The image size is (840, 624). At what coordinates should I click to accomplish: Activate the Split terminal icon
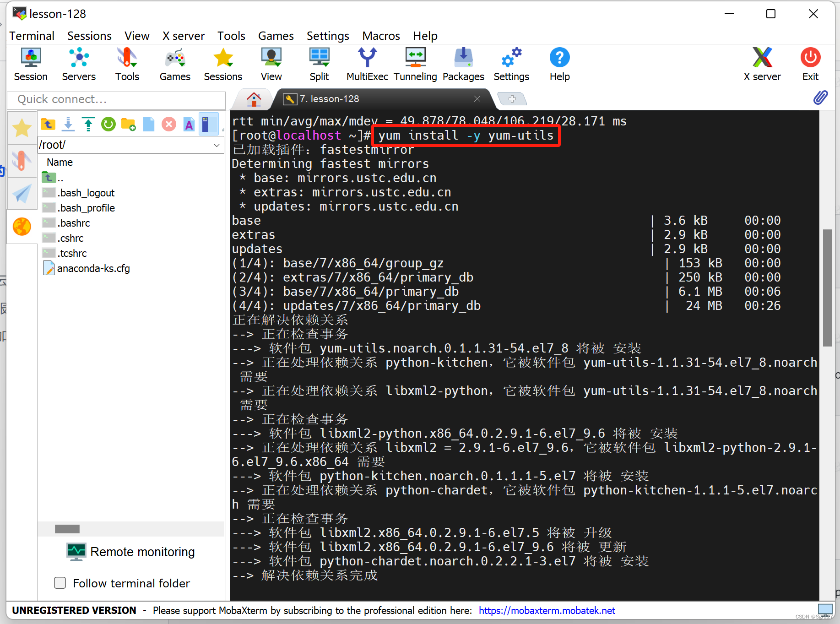[319, 64]
